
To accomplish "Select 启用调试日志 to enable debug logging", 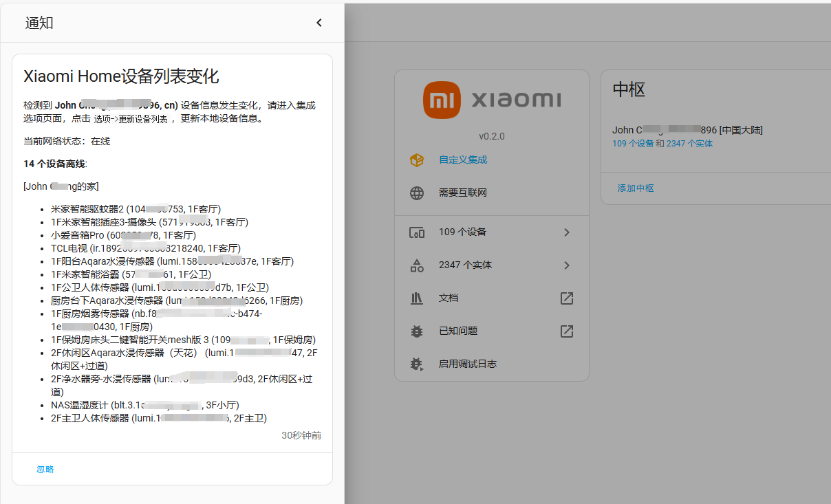I will coord(492,364).
